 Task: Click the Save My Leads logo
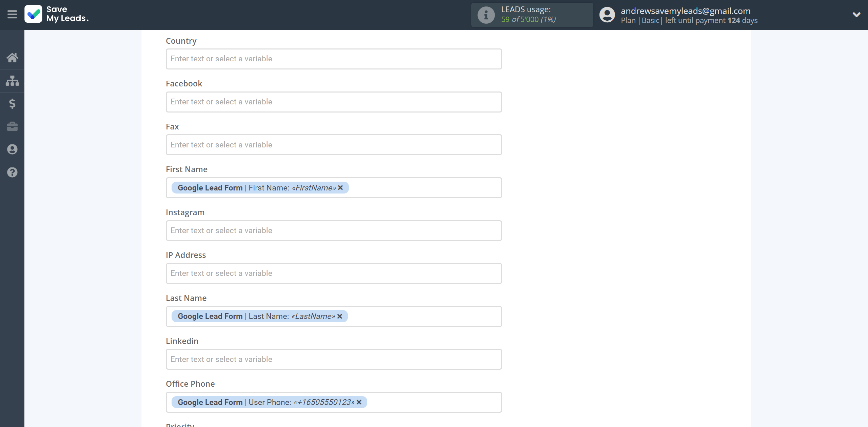tap(57, 14)
